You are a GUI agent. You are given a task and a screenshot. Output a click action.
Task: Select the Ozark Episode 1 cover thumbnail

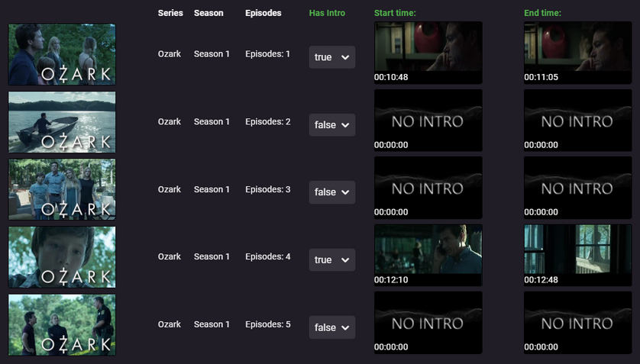point(62,54)
